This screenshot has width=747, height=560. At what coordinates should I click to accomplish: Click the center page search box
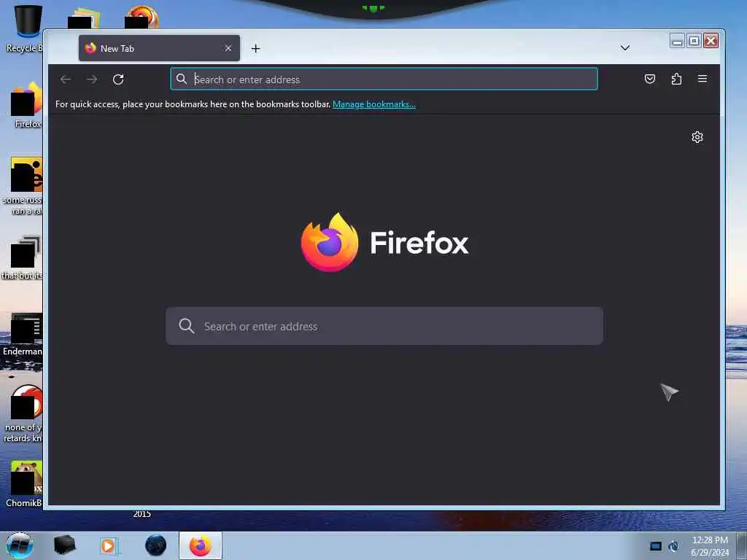point(384,326)
